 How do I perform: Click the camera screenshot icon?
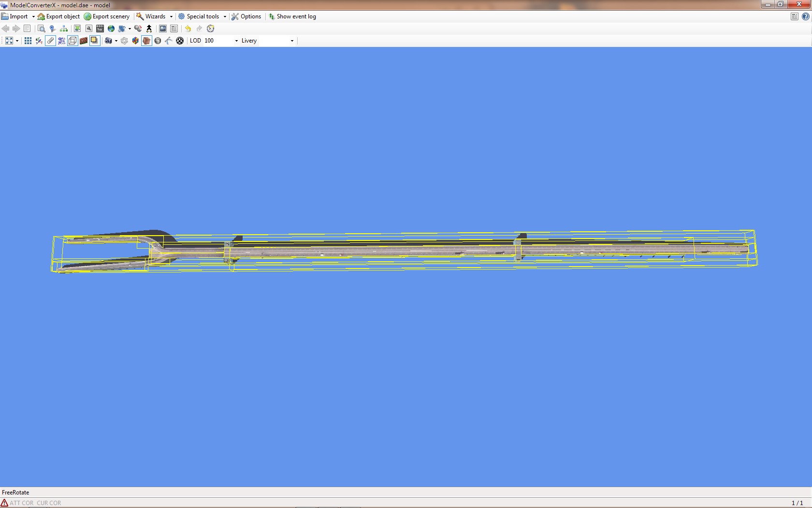pyautogui.click(x=108, y=41)
